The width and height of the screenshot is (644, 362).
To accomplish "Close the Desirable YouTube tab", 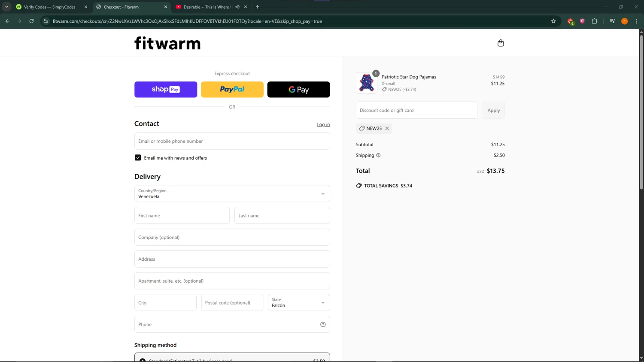I will point(246,7).
